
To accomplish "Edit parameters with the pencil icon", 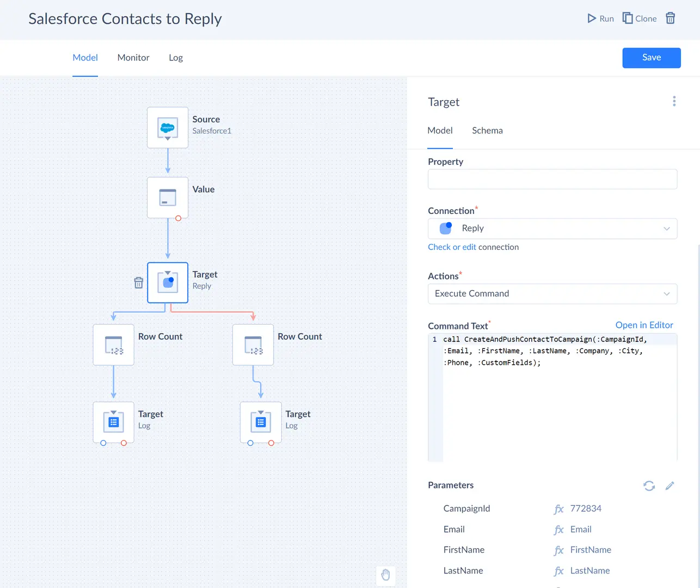I will pyautogui.click(x=670, y=486).
